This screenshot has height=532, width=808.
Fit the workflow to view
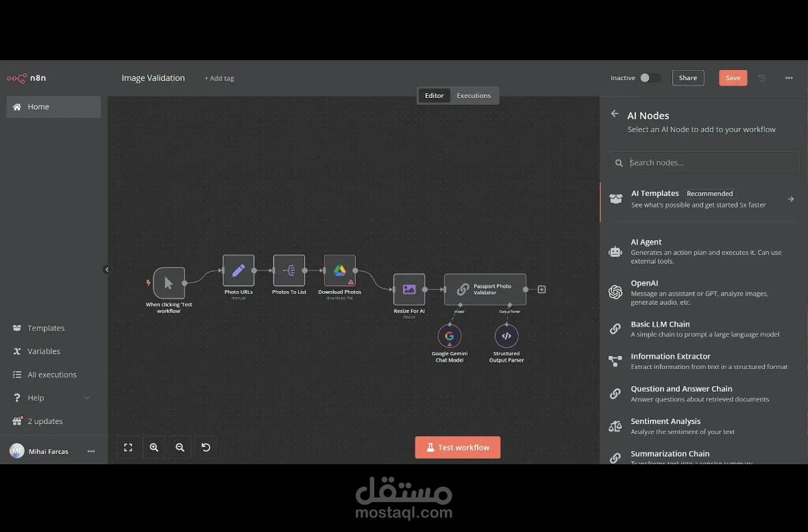[127, 448]
